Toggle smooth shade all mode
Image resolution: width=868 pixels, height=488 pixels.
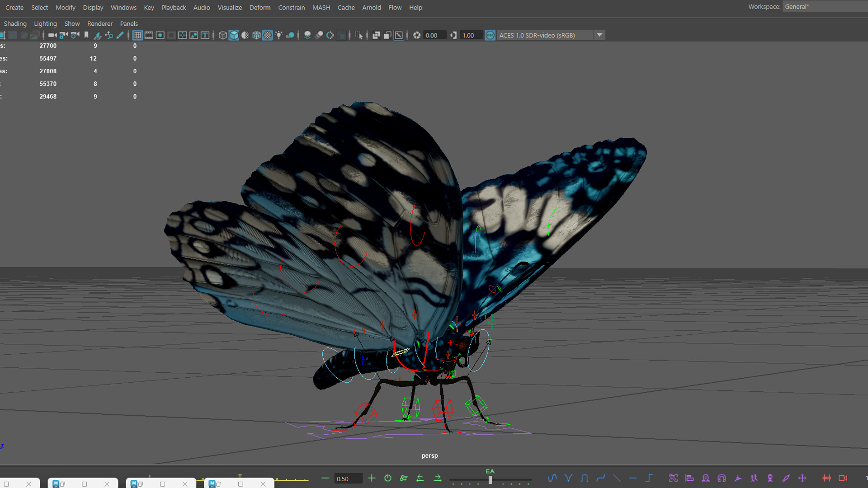coord(234,35)
